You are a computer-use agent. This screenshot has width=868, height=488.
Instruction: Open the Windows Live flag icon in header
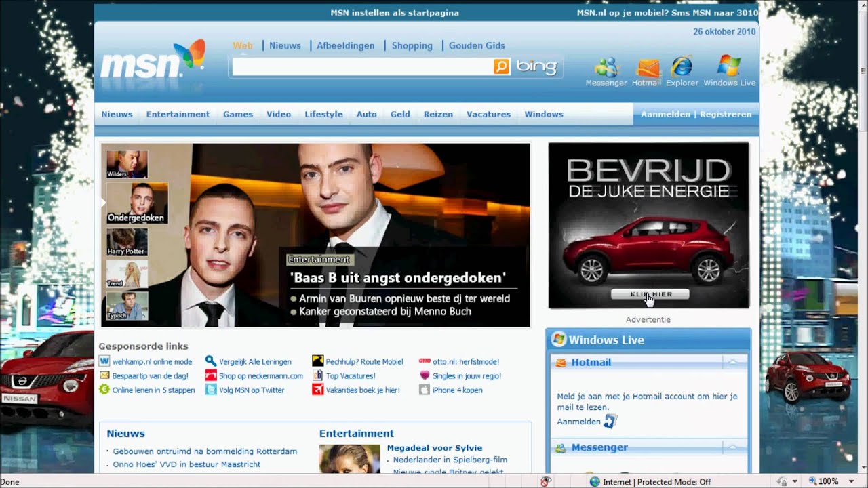tap(729, 66)
